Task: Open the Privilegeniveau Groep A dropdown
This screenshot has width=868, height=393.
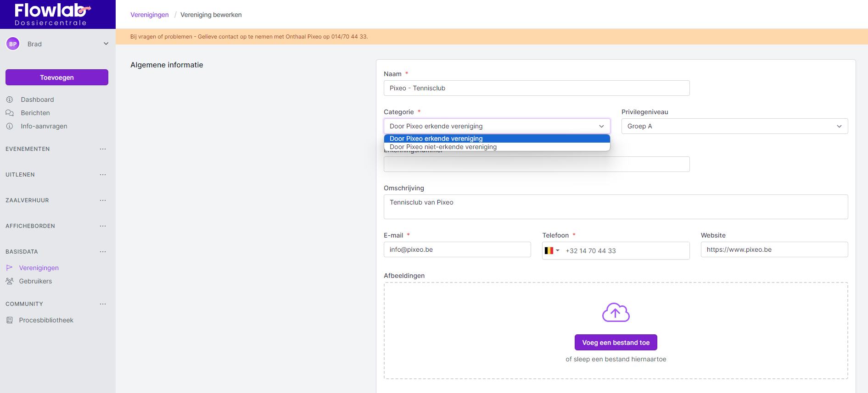Action: (x=734, y=126)
